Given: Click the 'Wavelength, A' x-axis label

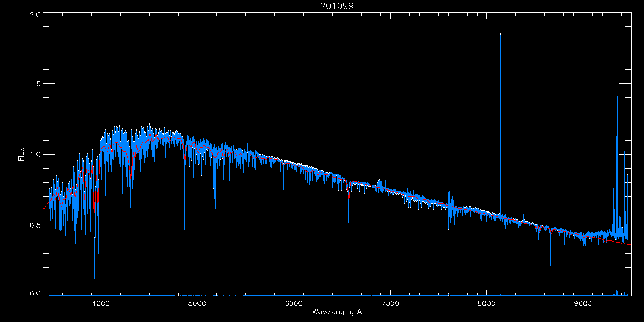Looking at the screenshot, I should (337, 312).
